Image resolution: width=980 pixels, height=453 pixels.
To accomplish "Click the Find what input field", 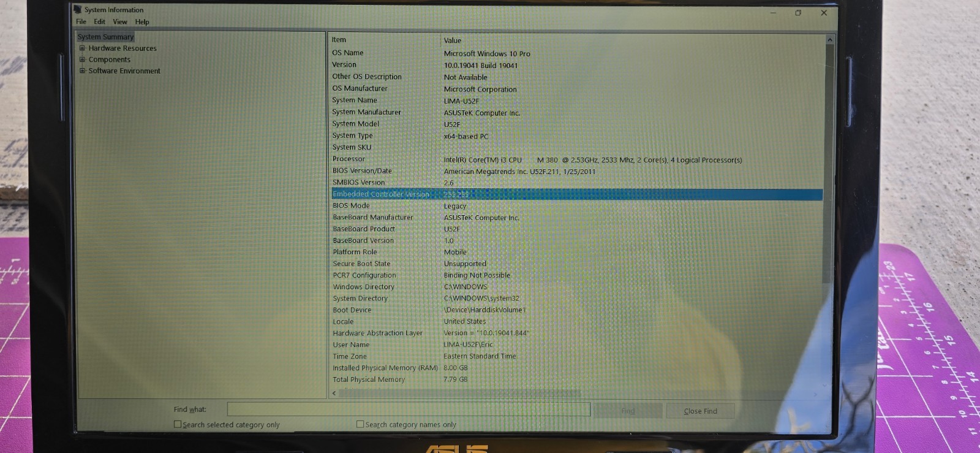I will click(409, 409).
